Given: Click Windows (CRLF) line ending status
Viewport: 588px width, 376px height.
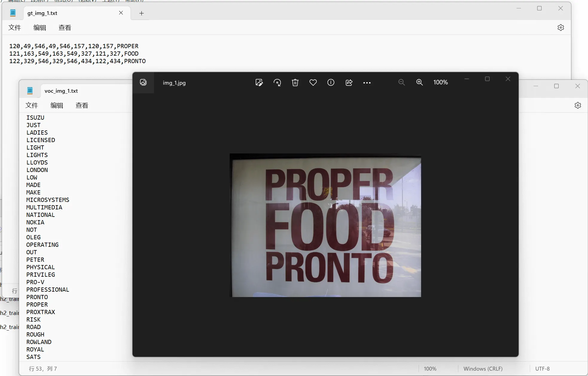Looking at the screenshot, I should point(483,369).
